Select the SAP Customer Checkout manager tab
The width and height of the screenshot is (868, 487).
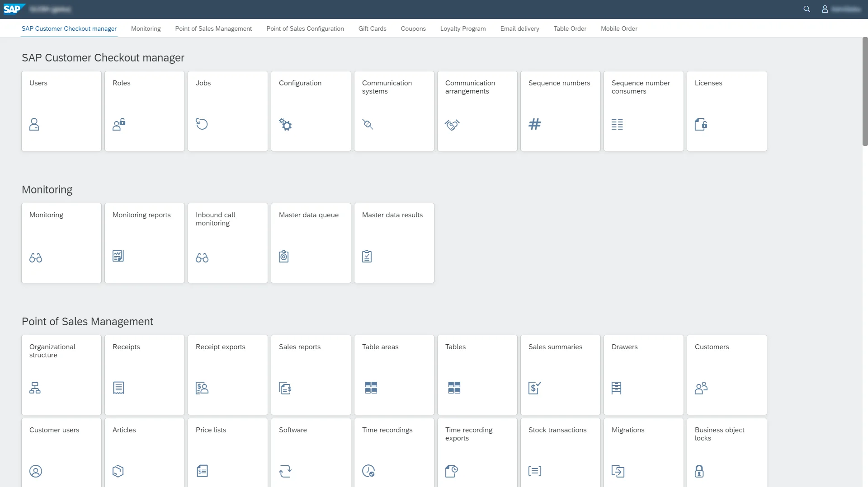point(69,28)
